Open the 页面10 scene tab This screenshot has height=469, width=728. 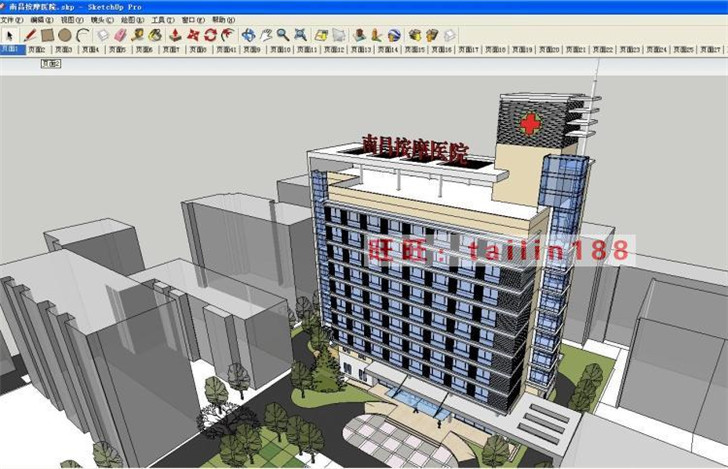[x=280, y=49]
